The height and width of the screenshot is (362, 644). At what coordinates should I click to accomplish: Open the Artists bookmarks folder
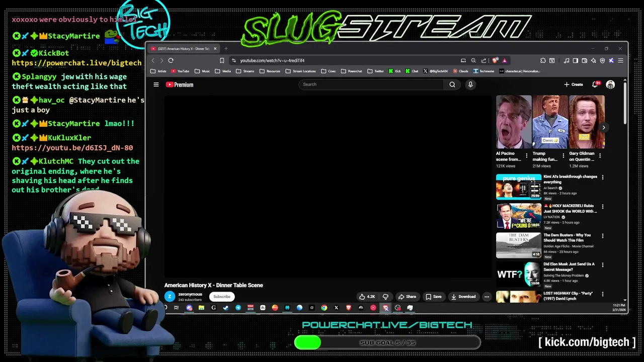[159, 71]
